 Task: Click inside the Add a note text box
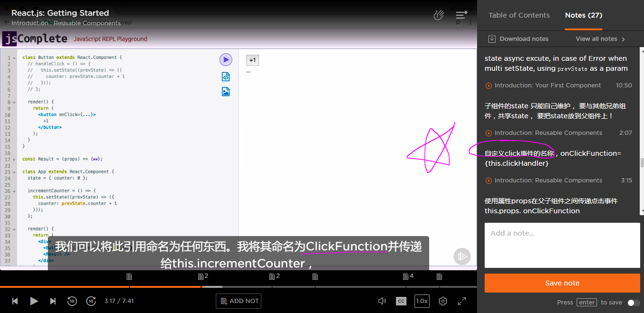tap(562, 245)
